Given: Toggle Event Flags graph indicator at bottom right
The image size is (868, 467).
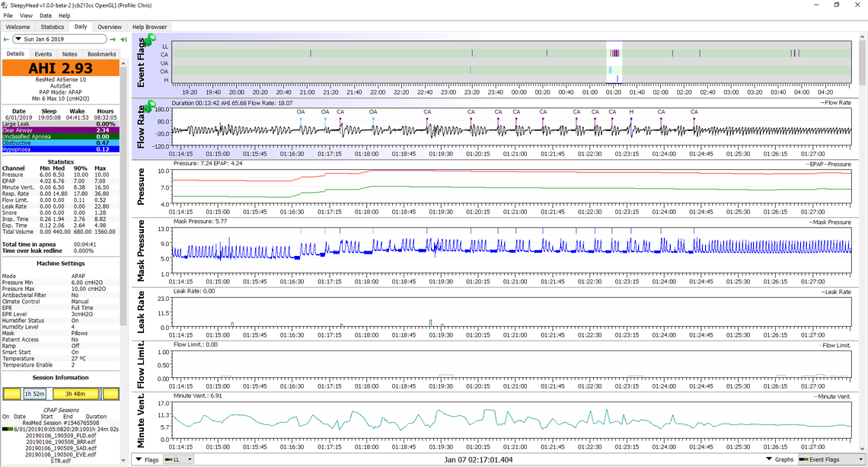Looking at the screenshot, I should click(803, 460).
